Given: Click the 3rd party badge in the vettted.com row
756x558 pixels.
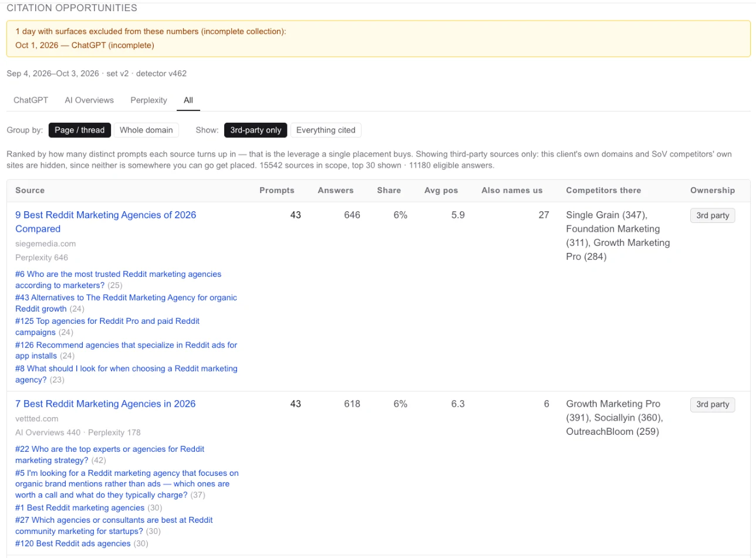Looking at the screenshot, I should tap(713, 404).
